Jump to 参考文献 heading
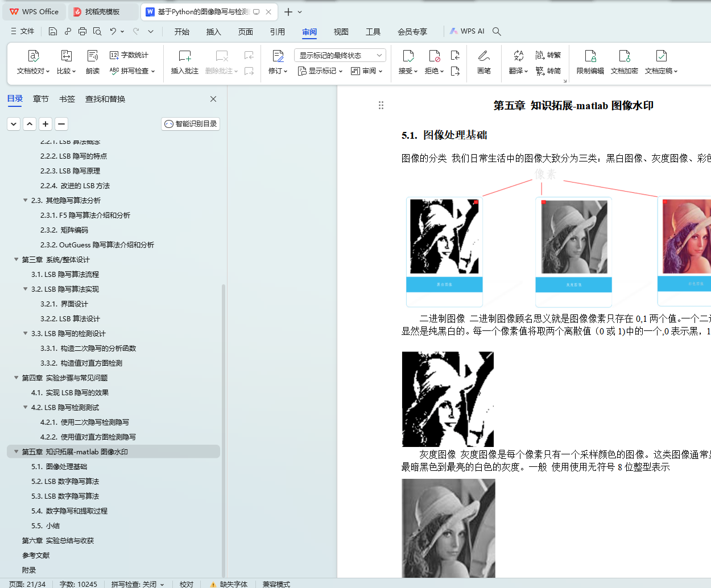 [x=36, y=555]
